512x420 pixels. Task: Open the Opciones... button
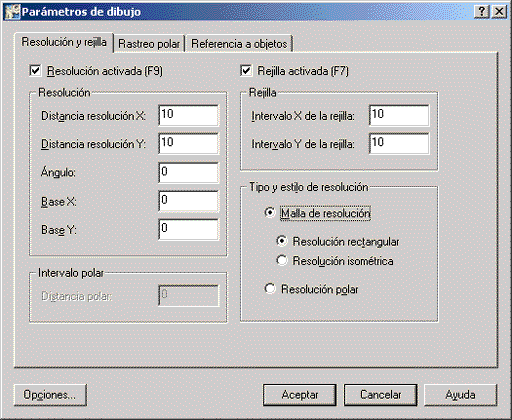click(x=50, y=395)
